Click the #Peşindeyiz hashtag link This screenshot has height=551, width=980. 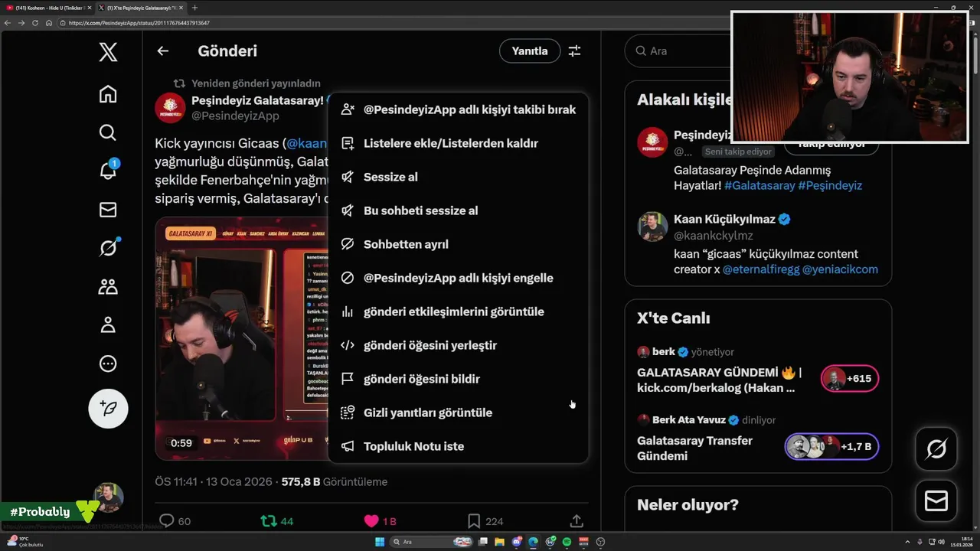pos(830,186)
